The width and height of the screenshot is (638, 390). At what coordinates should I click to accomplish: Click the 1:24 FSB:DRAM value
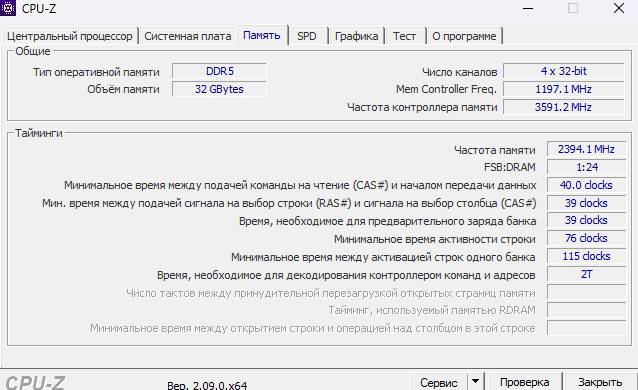[586, 167]
